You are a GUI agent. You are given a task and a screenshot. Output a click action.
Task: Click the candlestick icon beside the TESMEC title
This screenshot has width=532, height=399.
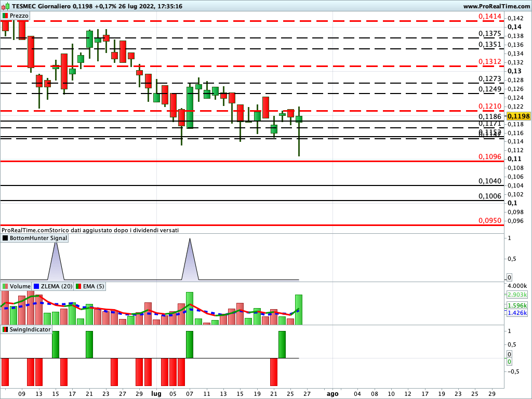[6, 6]
